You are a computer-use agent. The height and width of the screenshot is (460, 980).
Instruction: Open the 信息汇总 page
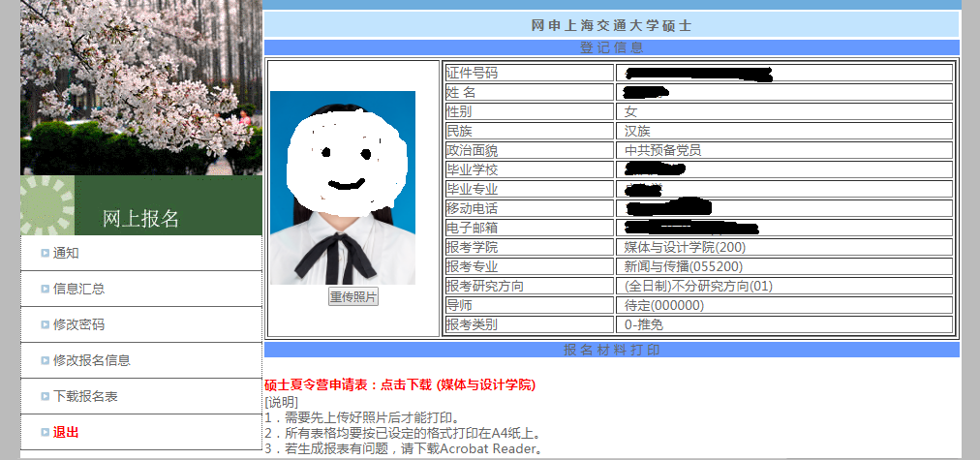78,289
